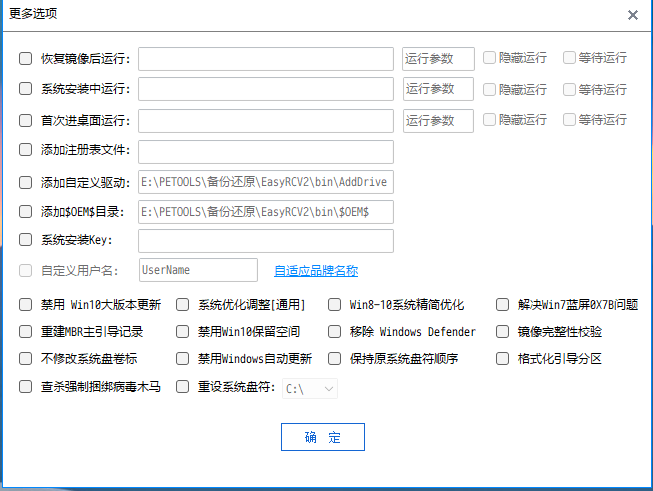The image size is (653, 491).
Task: Enable 系统安装中运行 checkbox
Action: click(25, 88)
